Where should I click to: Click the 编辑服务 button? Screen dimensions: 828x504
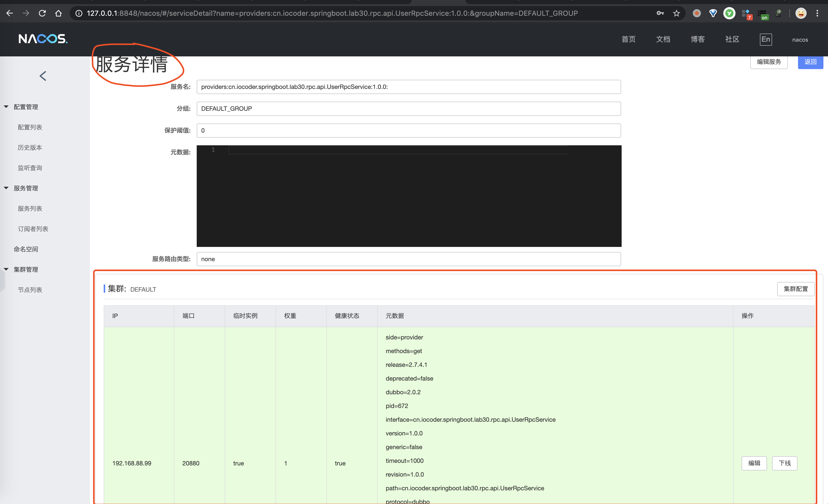pyautogui.click(x=769, y=62)
